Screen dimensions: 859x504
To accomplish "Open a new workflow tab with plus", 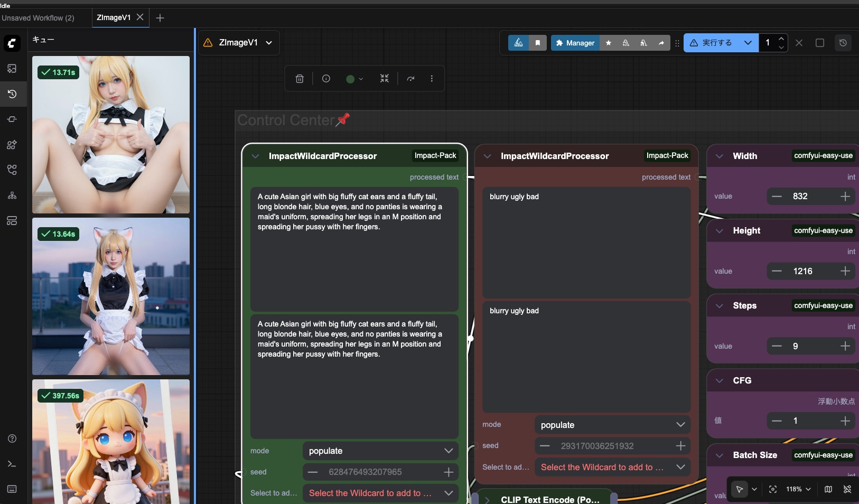I will tap(160, 18).
